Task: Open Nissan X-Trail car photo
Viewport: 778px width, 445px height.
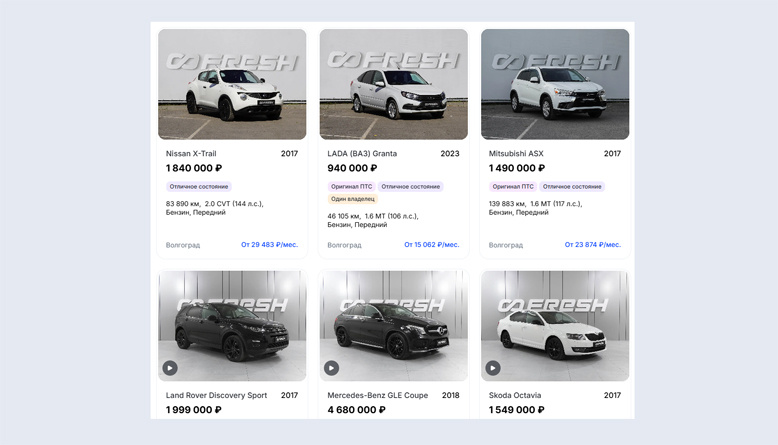Action: pyautogui.click(x=232, y=84)
